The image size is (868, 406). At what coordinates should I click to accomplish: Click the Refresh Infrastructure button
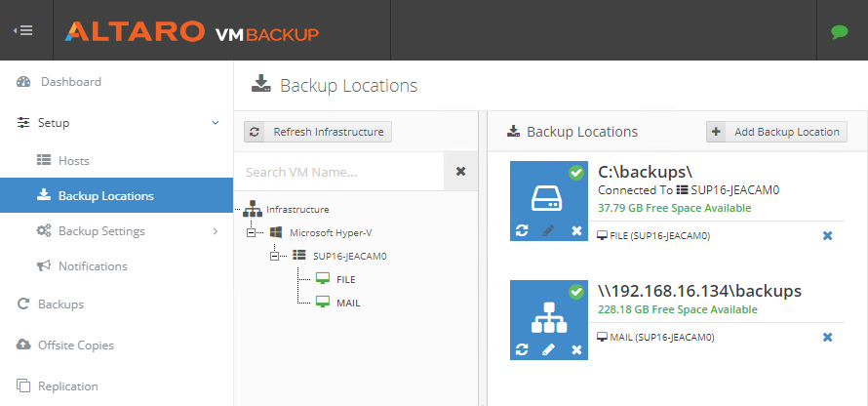tap(318, 132)
